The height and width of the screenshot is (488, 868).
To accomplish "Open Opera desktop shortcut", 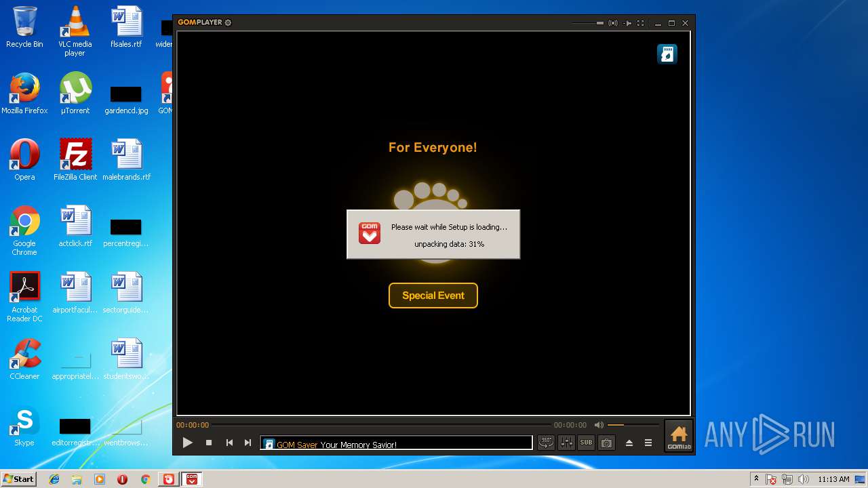I will (24, 160).
